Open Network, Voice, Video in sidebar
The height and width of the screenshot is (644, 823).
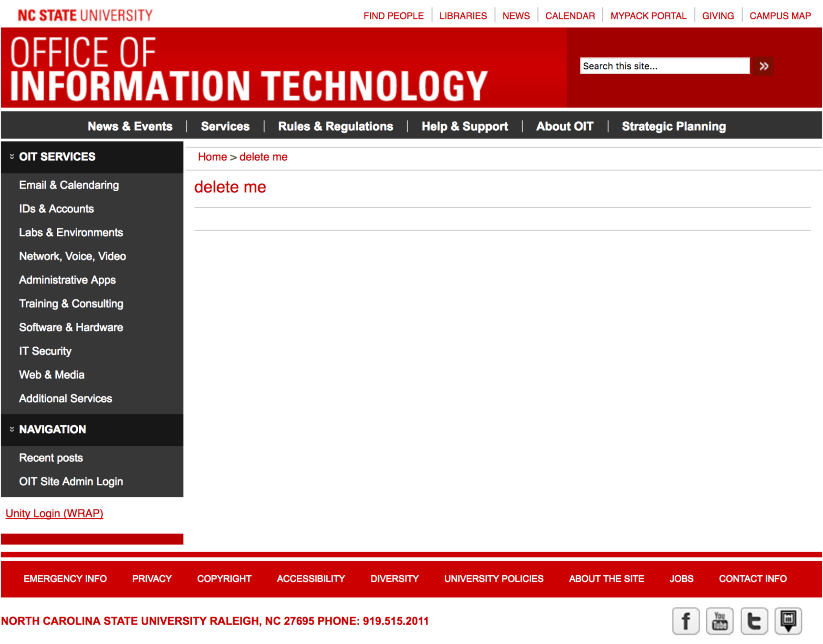coord(73,256)
